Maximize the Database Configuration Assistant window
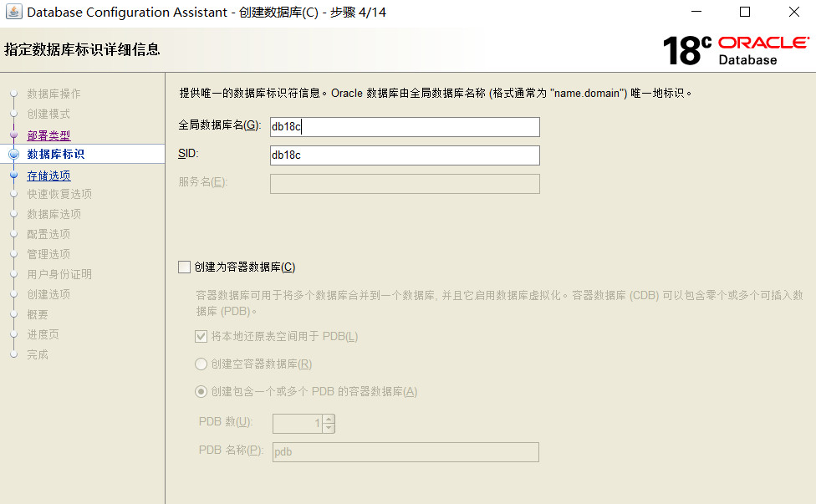The width and height of the screenshot is (816, 504). (745, 13)
